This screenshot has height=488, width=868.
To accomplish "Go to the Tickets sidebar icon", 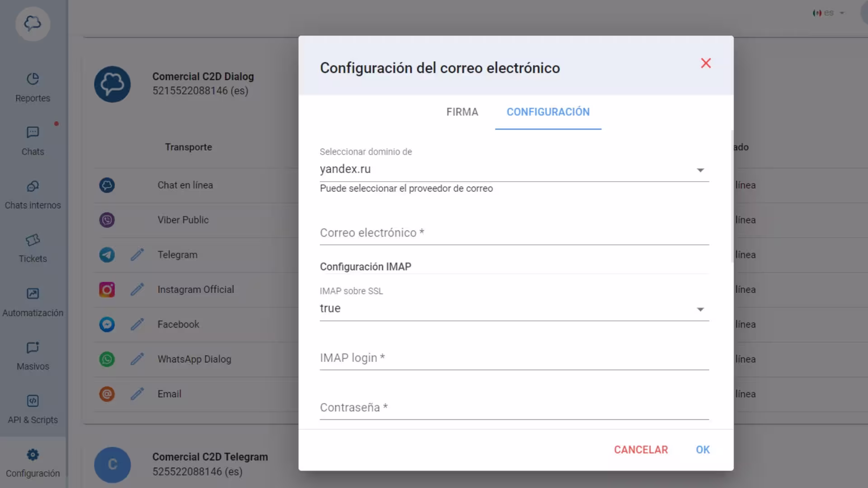I will (x=33, y=240).
